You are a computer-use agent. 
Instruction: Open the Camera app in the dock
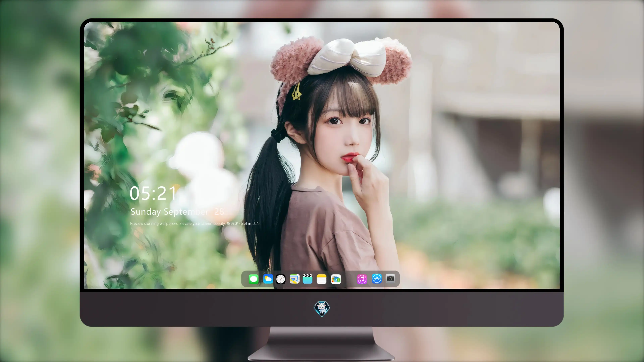pos(390,279)
